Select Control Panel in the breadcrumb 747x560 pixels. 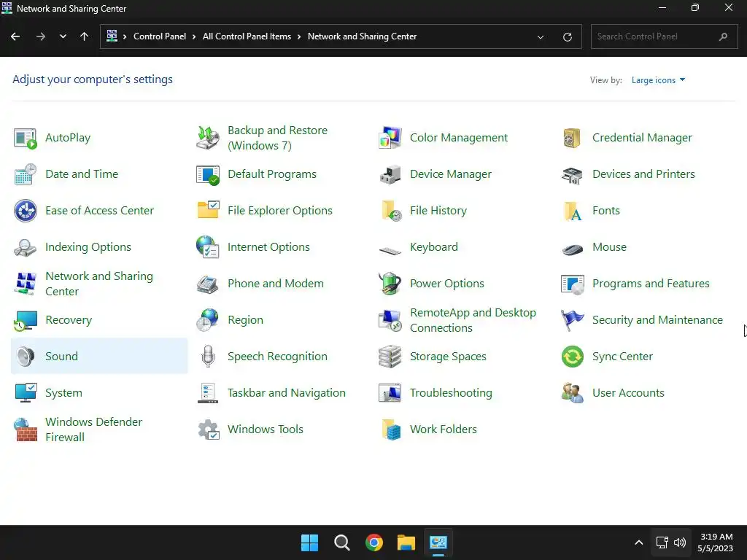(160, 36)
